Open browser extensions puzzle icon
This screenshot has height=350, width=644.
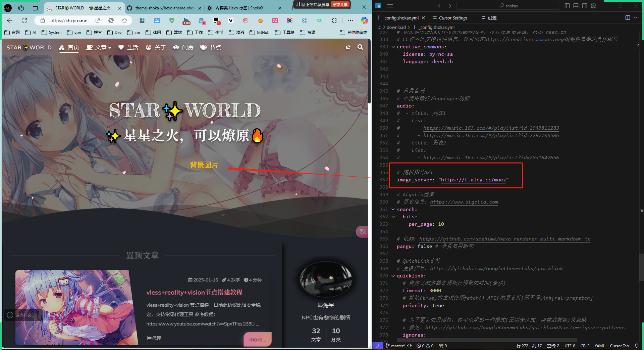click(334, 20)
